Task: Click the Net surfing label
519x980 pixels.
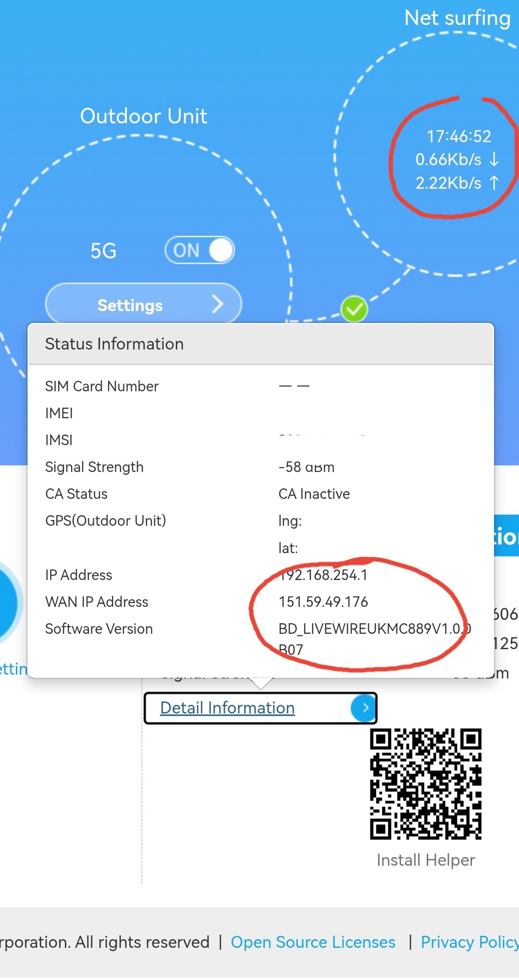Action: coord(457,18)
